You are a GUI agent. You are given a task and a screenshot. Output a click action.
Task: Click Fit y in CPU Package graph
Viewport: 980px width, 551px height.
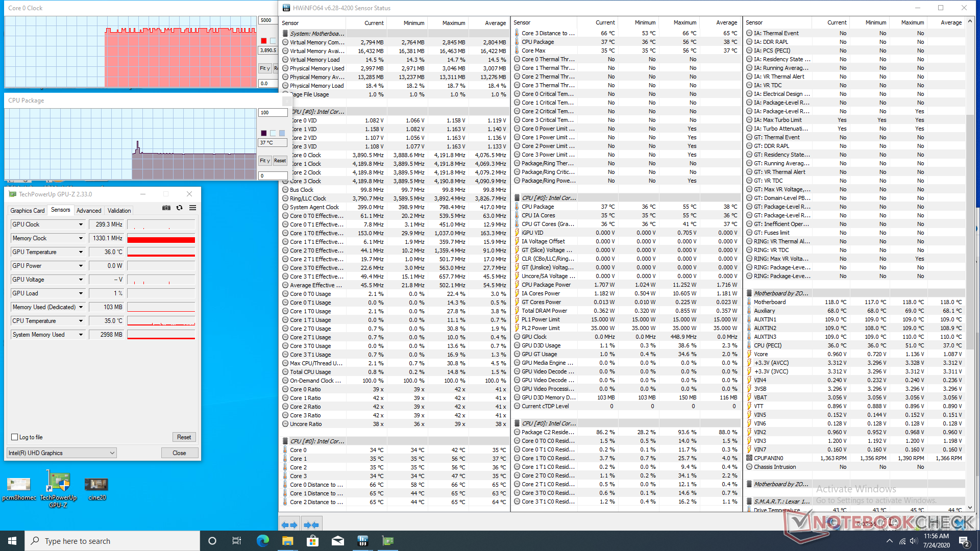click(x=264, y=161)
